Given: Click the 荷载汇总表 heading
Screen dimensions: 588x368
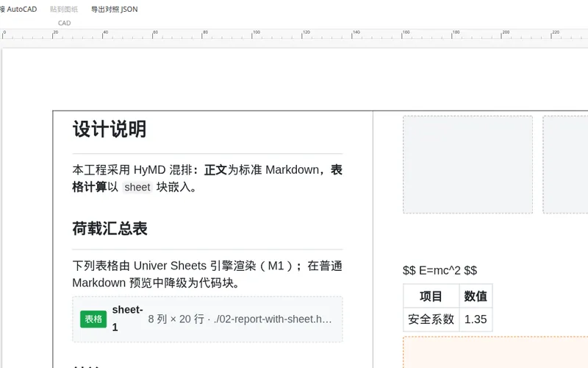Looking at the screenshot, I should point(110,228).
